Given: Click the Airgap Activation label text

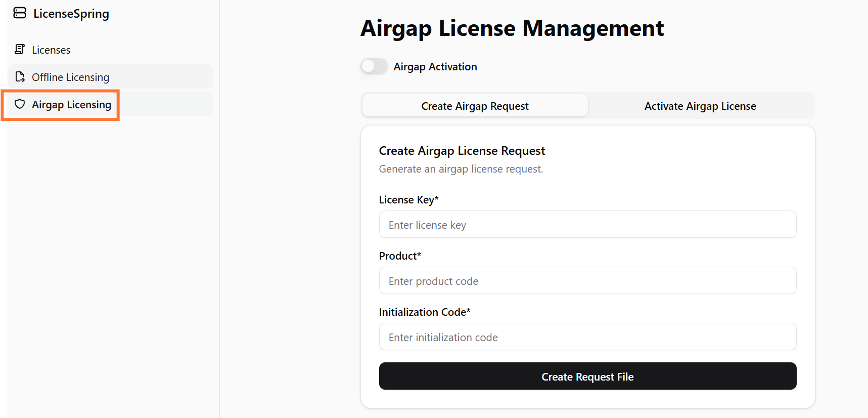Looking at the screenshot, I should click(x=435, y=67).
